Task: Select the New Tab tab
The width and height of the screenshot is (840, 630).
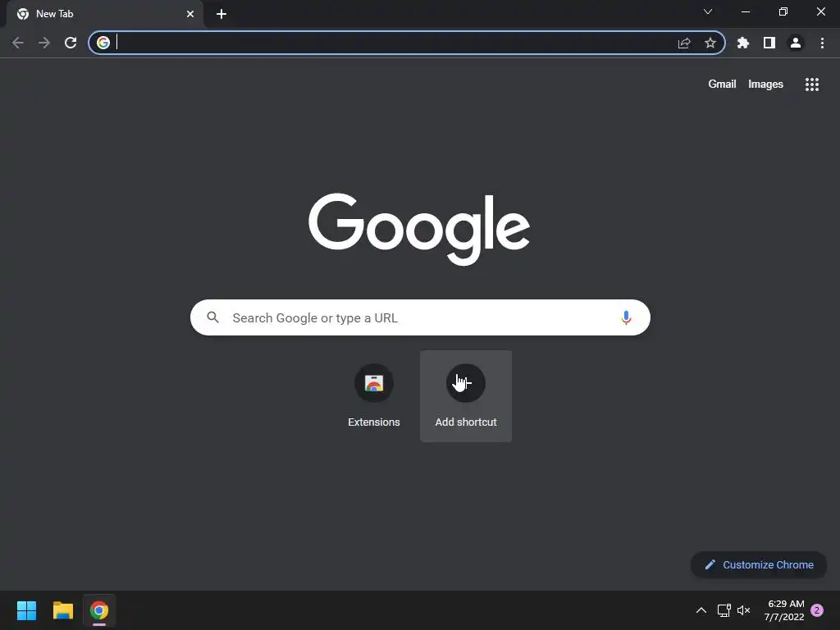Action: (x=105, y=14)
